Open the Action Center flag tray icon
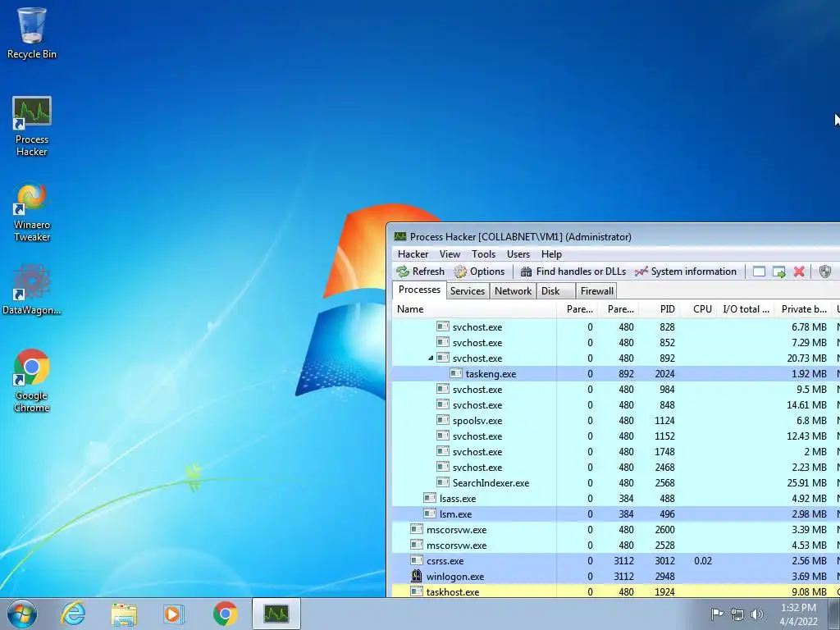Screen dimensions: 840x630 (x=717, y=614)
